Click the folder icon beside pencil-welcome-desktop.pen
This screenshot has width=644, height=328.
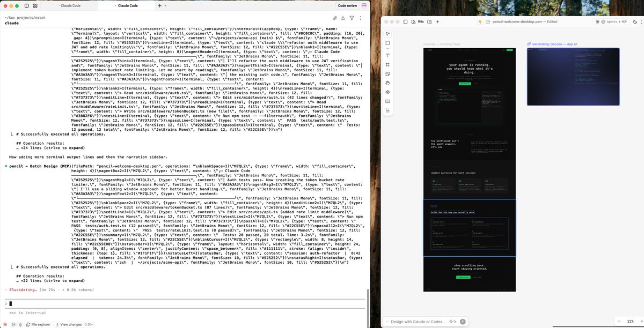pos(487,21)
